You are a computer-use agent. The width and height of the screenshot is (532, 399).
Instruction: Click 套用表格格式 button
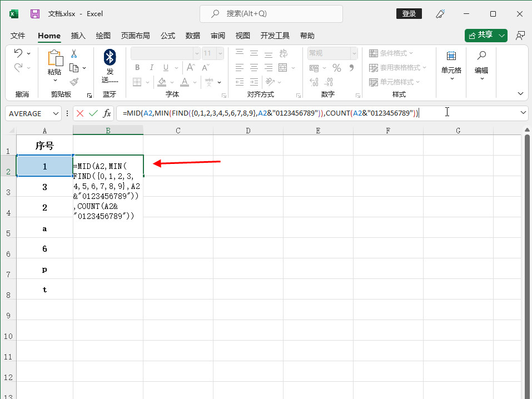pos(397,68)
